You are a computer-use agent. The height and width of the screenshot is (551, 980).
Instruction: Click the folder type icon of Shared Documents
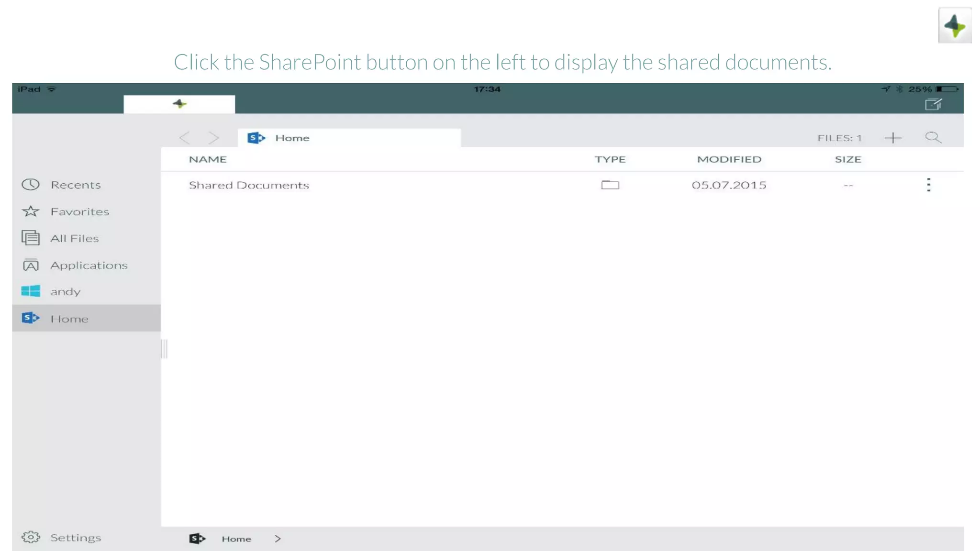610,185
